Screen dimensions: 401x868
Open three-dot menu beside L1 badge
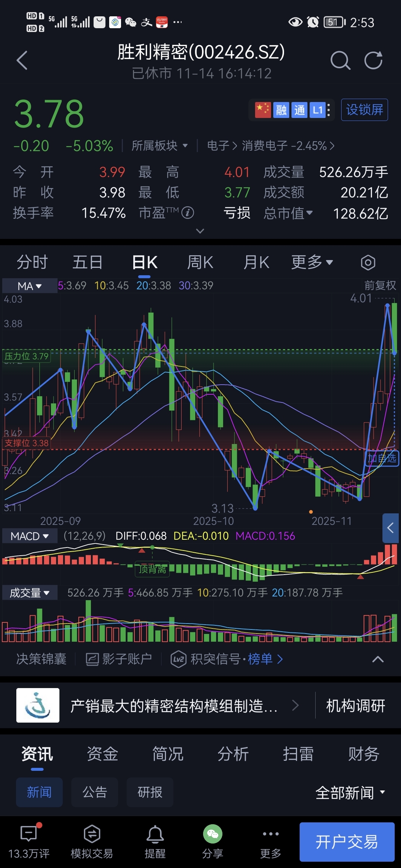pyautogui.click(x=329, y=110)
